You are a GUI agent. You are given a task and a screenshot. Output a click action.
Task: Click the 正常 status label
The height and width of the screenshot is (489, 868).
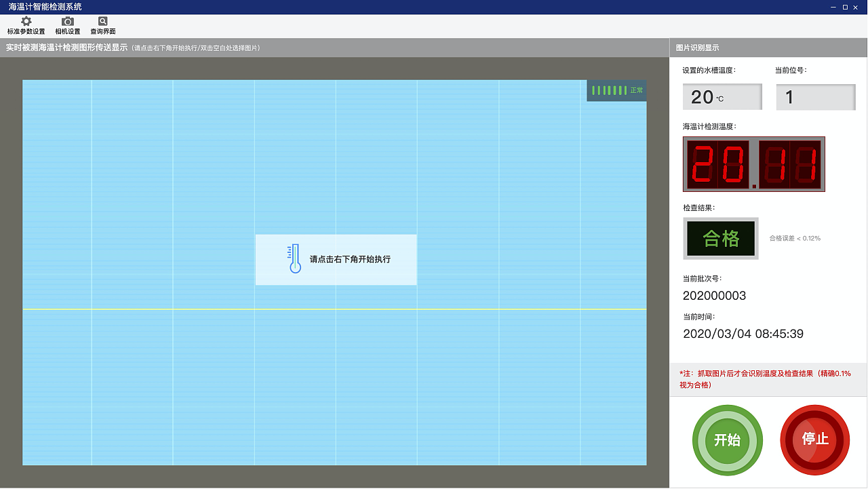click(637, 90)
